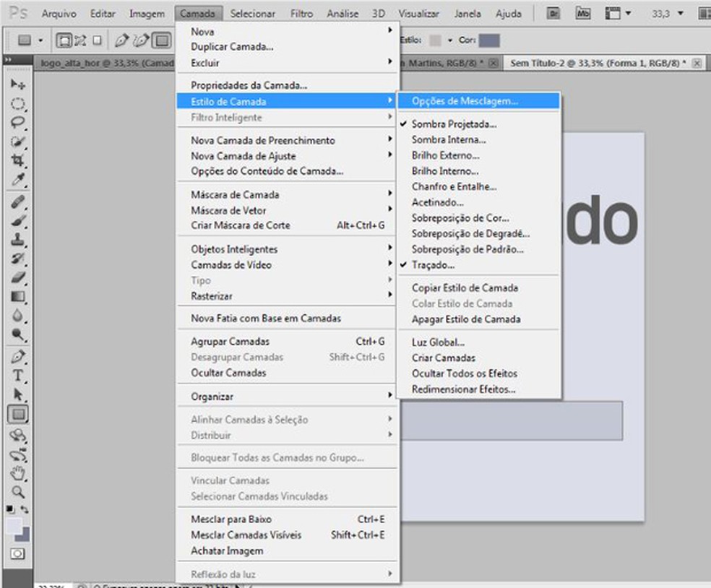This screenshot has width=711, height=588.
Task: Select the Healing Brush tool
Action: 17,202
